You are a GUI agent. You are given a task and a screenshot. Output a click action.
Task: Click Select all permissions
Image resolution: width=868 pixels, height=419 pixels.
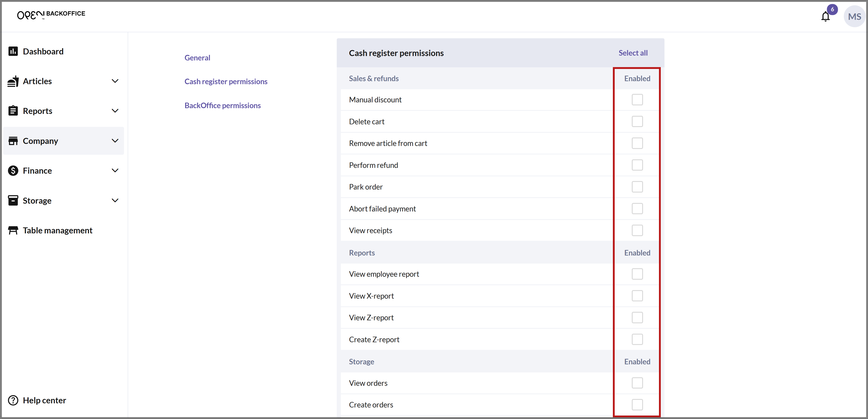633,53
